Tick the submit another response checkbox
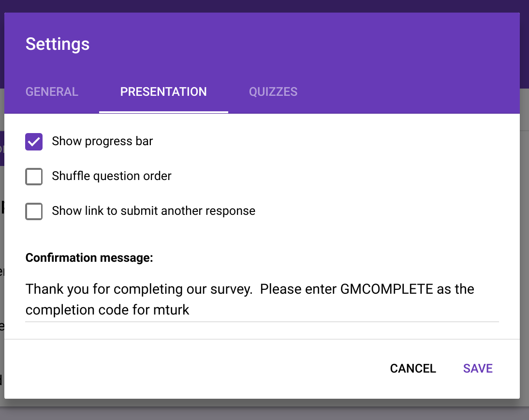The height and width of the screenshot is (420, 529). (x=34, y=211)
